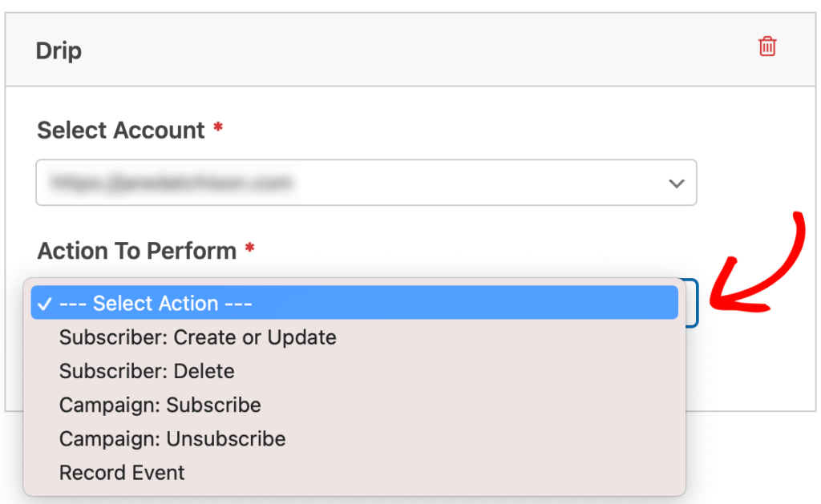Viewport: 821px width, 504px height.
Task: Choose the '--- Select Action ---' option
Action: [156, 304]
